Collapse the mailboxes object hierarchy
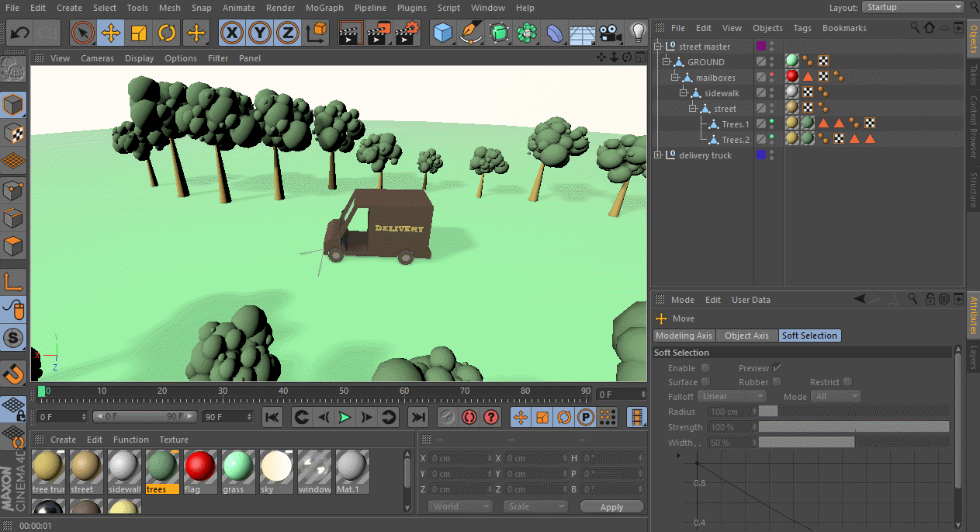The height and width of the screenshot is (532, 980). (675, 78)
